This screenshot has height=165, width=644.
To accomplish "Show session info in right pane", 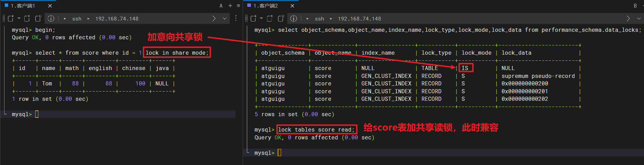I will pos(293,18).
